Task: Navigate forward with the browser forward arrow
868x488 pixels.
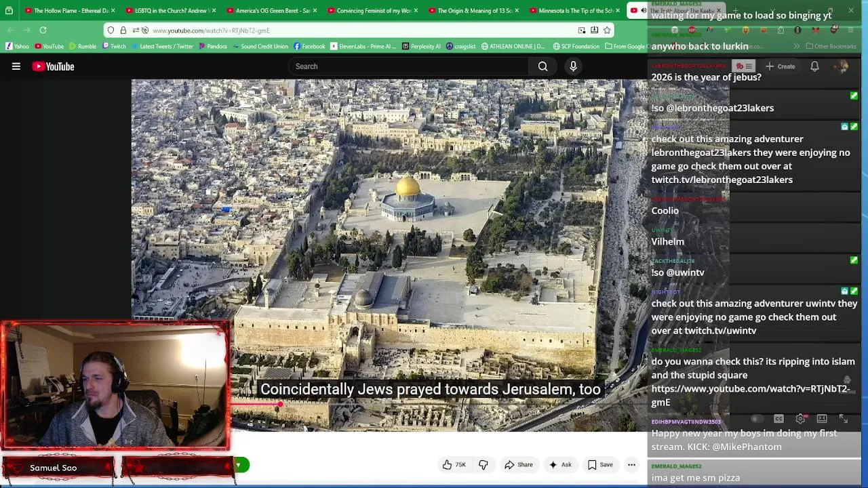Action: pyautogui.click(x=26, y=30)
